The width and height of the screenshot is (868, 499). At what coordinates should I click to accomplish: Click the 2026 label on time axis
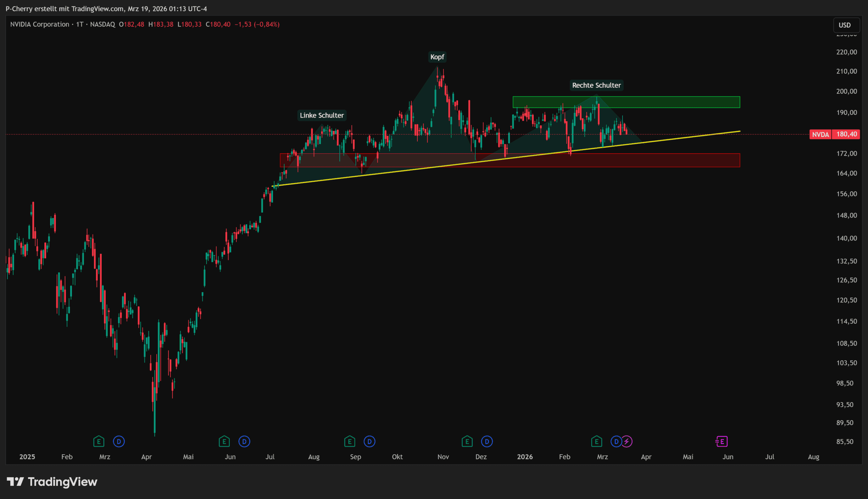coord(525,457)
